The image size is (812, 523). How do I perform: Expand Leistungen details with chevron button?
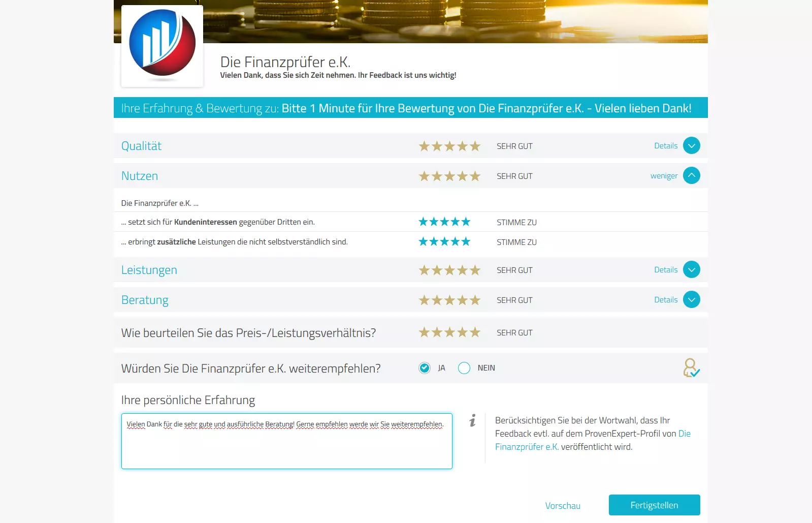(691, 270)
